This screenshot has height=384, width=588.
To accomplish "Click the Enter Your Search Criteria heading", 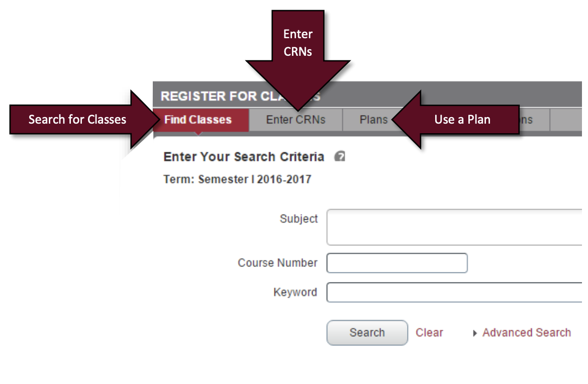I will click(243, 156).
